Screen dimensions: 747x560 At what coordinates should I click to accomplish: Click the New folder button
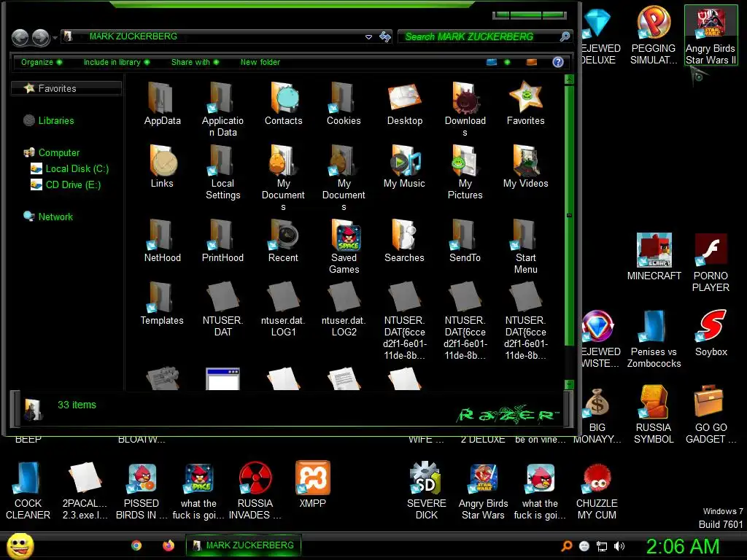[260, 62]
